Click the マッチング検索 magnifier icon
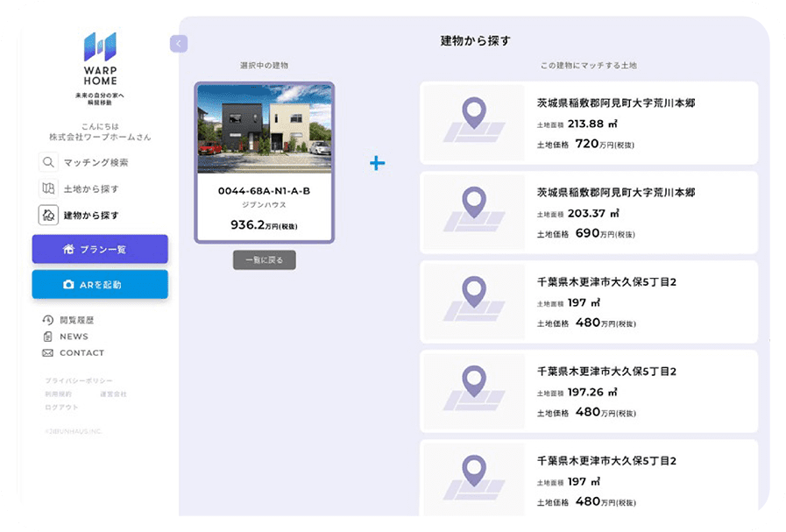 point(48,162)
